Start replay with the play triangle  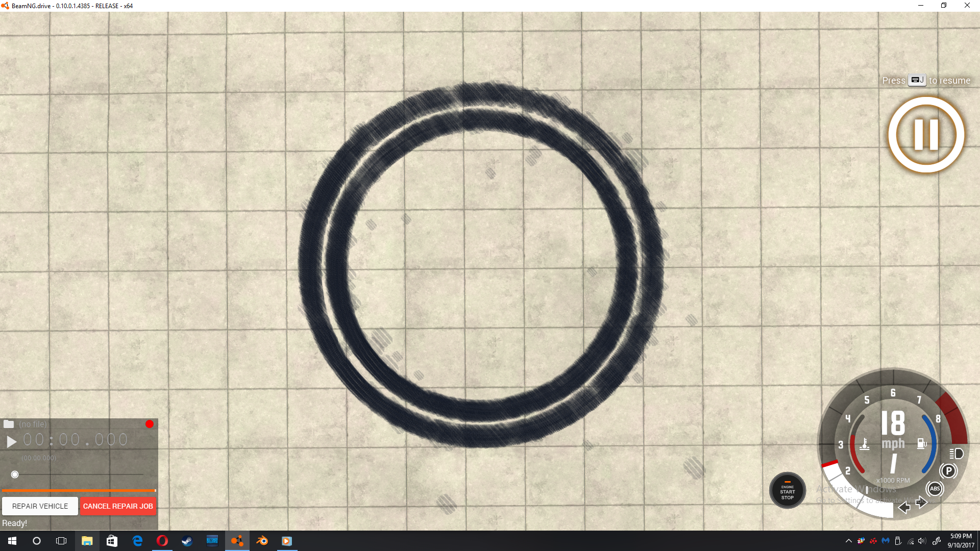point(11,441)
